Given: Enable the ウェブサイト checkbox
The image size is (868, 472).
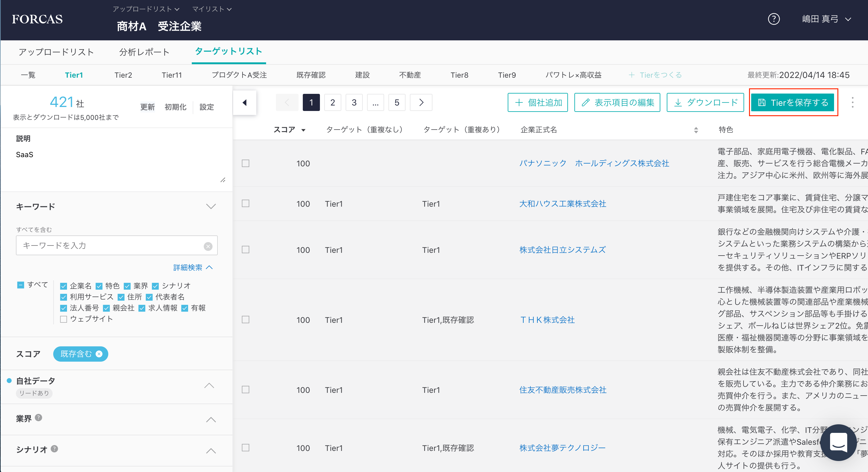Looking at the screenshot, I should click(63, 319).
